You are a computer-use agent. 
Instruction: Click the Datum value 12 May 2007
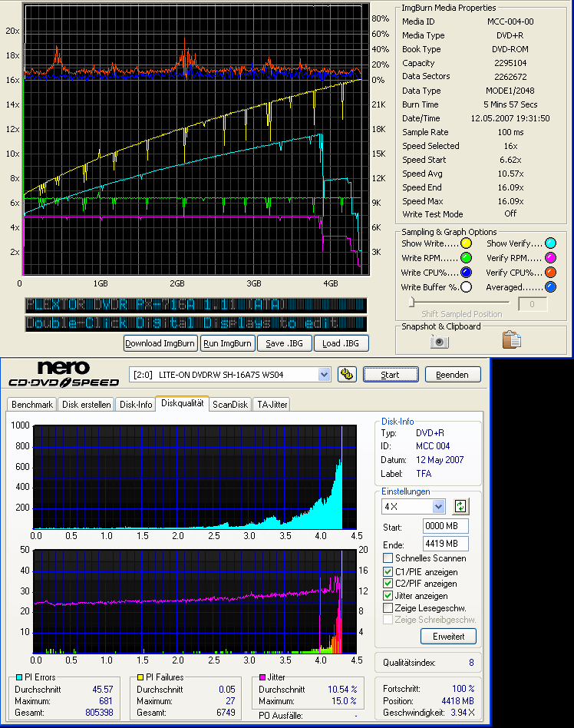click(x=440, y=460)
